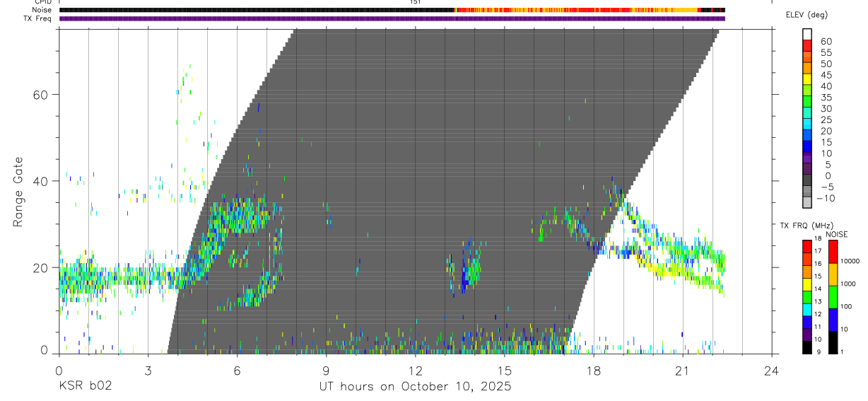This screenshot has width=868, height=401.
Task: Click the 'ELEV (deg)' colorbar title
Action: [807, 15]
